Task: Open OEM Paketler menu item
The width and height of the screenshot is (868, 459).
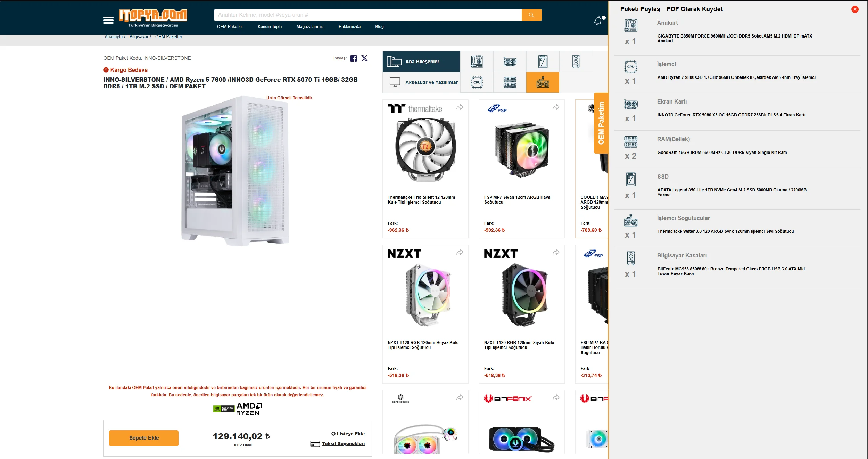Action: [x=230, y=27]
